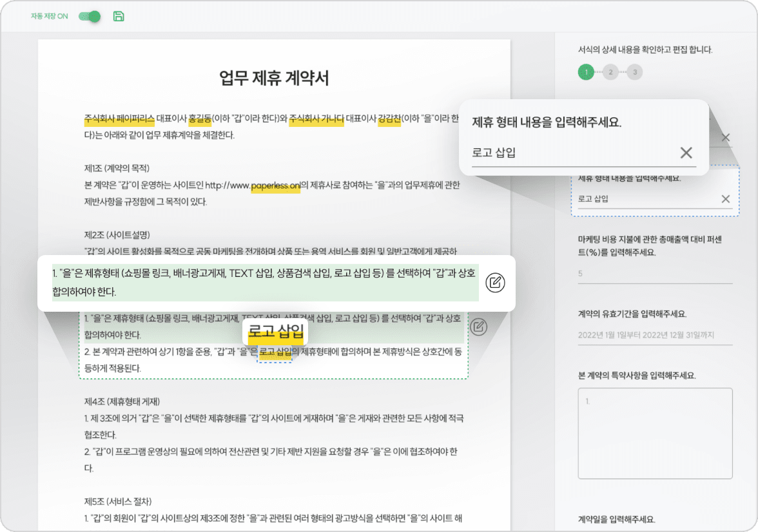
Task: Select step 3 in the progress stepper
Action: [634, 72]
